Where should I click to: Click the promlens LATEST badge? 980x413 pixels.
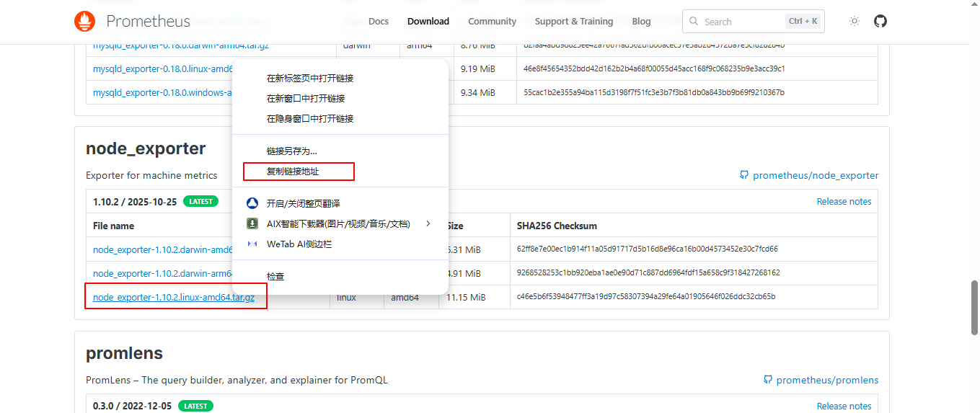tap(195, 406)
